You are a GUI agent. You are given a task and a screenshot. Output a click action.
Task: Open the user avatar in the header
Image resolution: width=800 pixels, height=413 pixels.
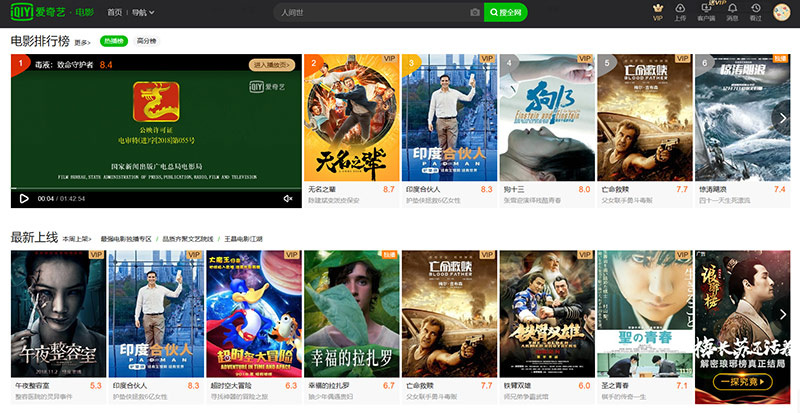click(782, 12)
